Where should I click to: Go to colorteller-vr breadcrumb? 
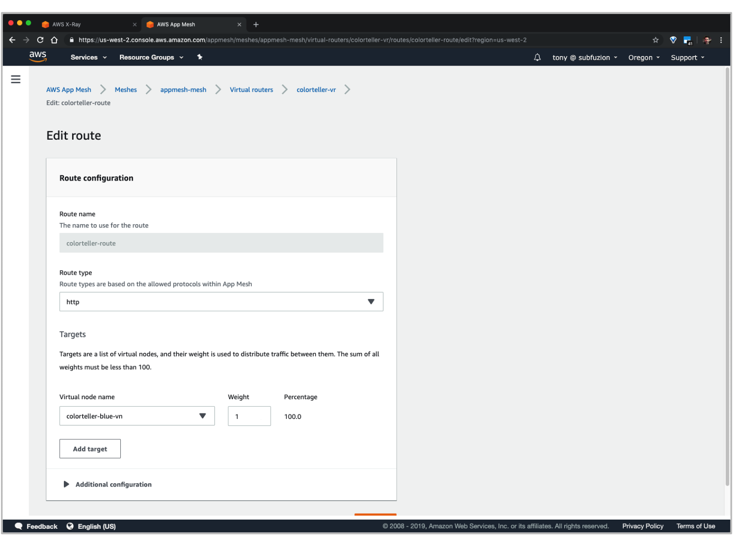[316, 90]
